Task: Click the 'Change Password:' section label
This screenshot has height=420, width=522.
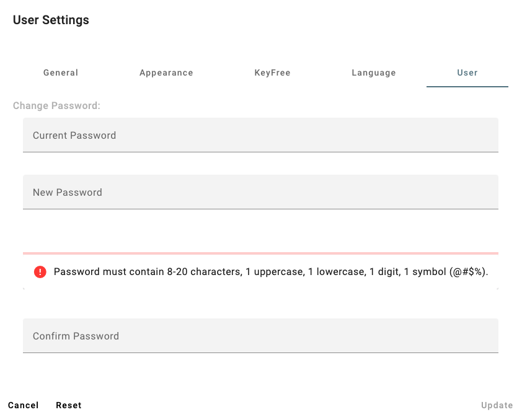Action: point(56,105)
